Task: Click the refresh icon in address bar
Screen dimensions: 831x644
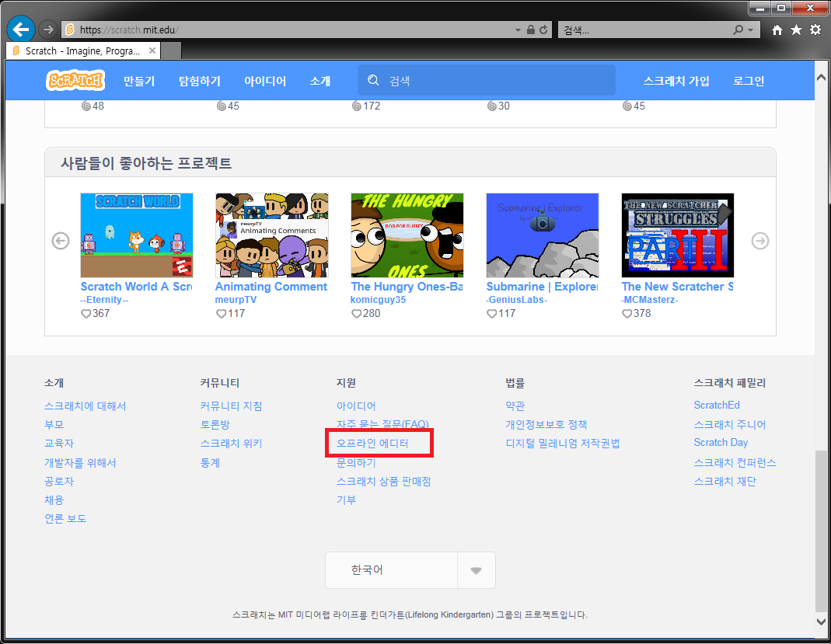Action: coord(543,30)
